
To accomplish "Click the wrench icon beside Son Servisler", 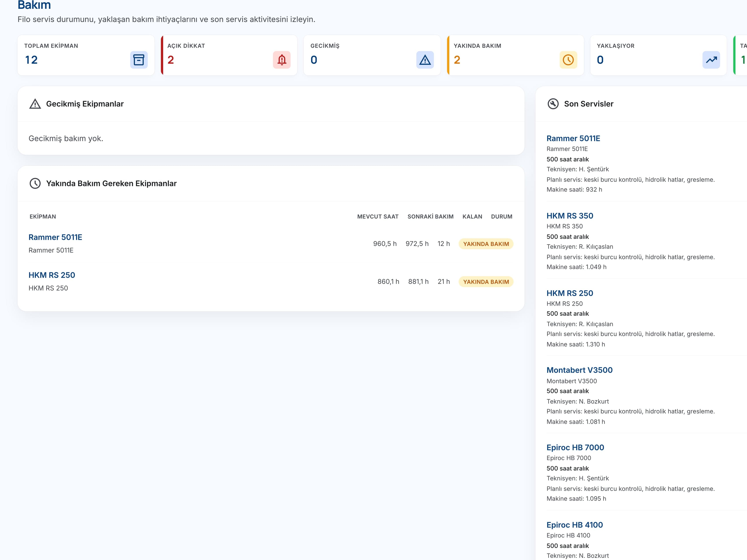I will tap(553, 104).
